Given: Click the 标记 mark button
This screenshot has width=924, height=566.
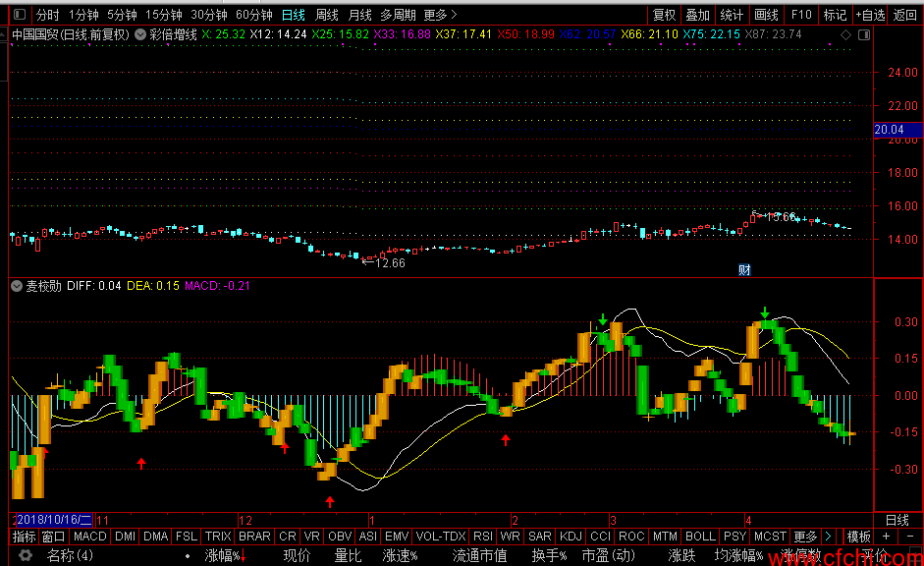Looking at the screenshot, I should pos(835,15).
